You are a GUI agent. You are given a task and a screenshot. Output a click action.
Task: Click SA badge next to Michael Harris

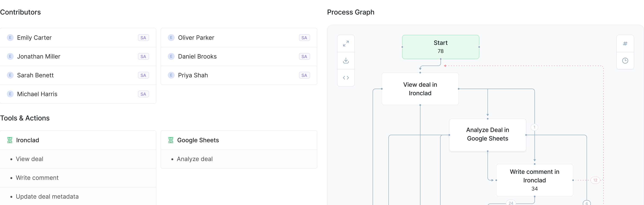coord(143,94)
